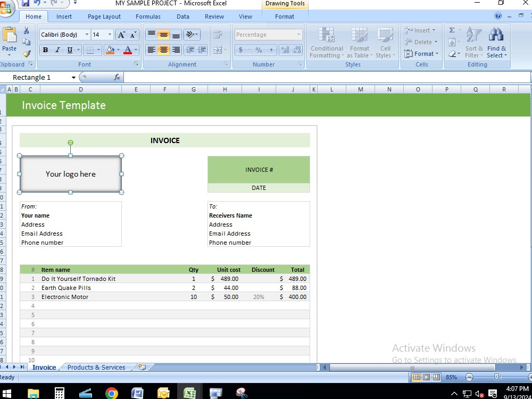Click in the formula bar input
532x399 pixels.
pyautogui.click(x=327, y=78)
